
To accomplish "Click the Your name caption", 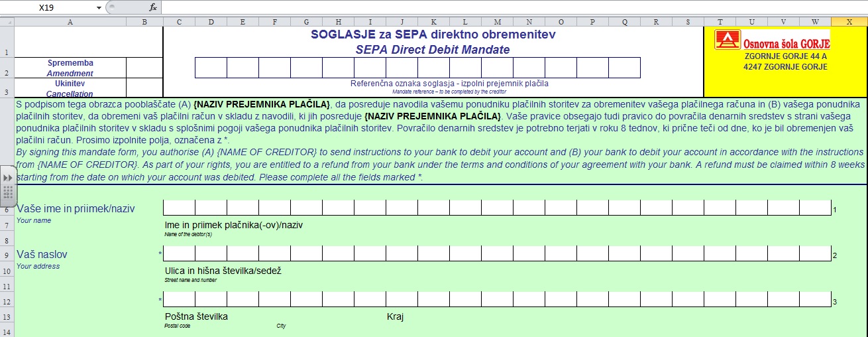I will tap(34, 220).
